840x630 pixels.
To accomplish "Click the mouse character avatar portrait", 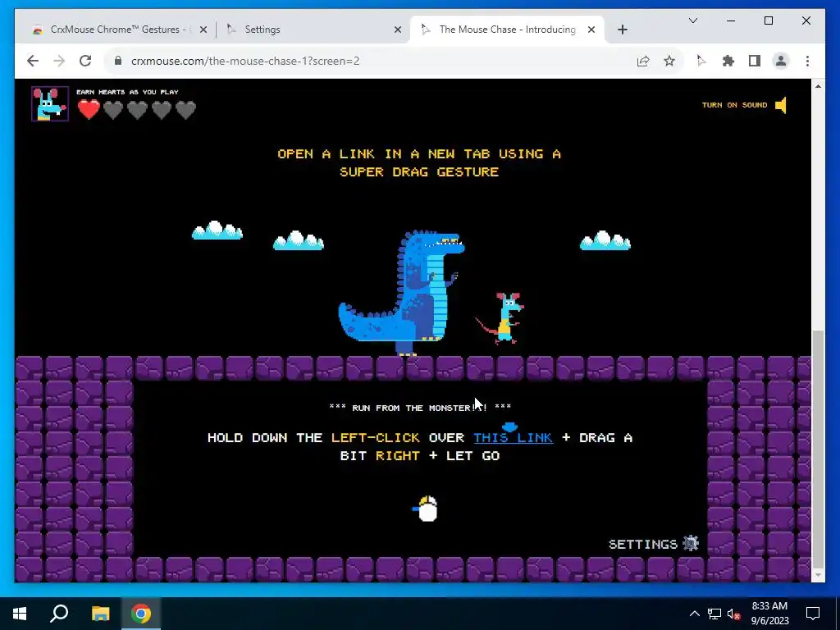I will point(50,104).
